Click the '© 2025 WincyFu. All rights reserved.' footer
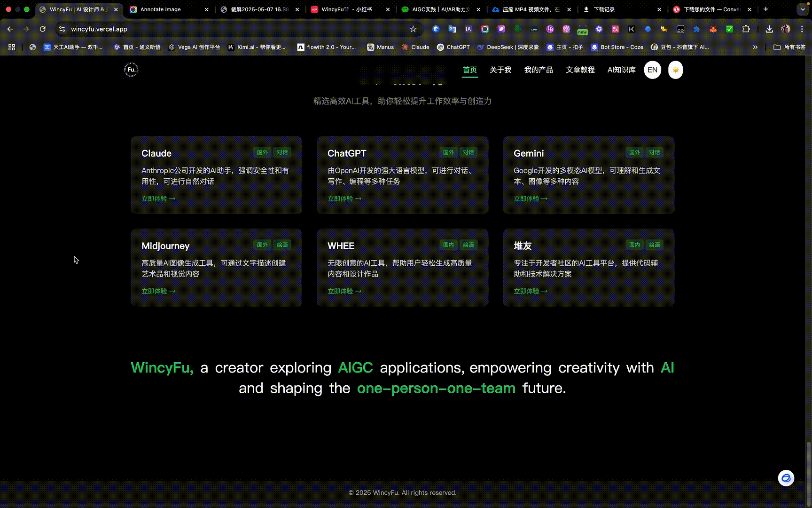Screen dimensions: 812x508 pos(402,492)
